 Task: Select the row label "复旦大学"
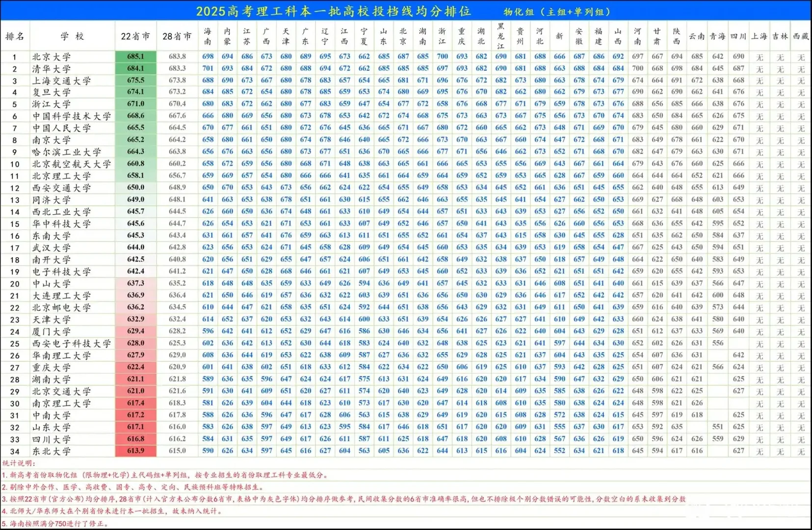[x=52, y=92]
